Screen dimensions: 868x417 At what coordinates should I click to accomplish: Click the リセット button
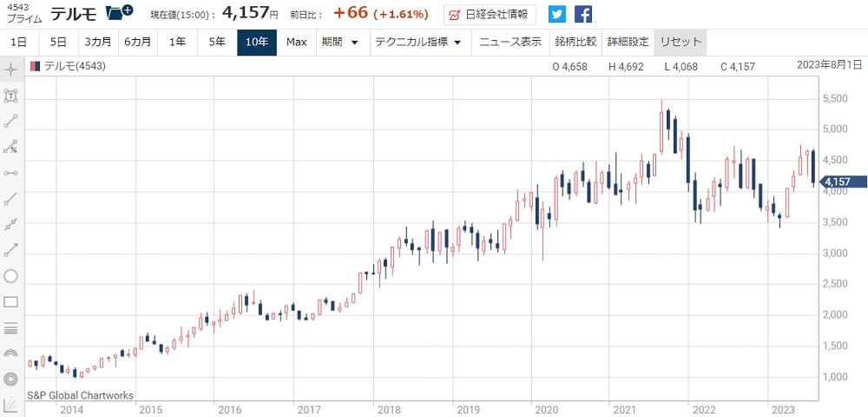[681, 43]
